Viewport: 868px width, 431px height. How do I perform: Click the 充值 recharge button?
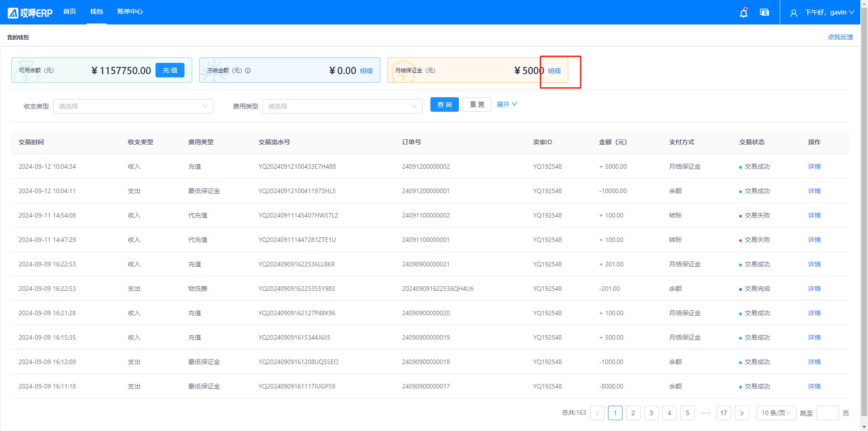coord(170,70)
